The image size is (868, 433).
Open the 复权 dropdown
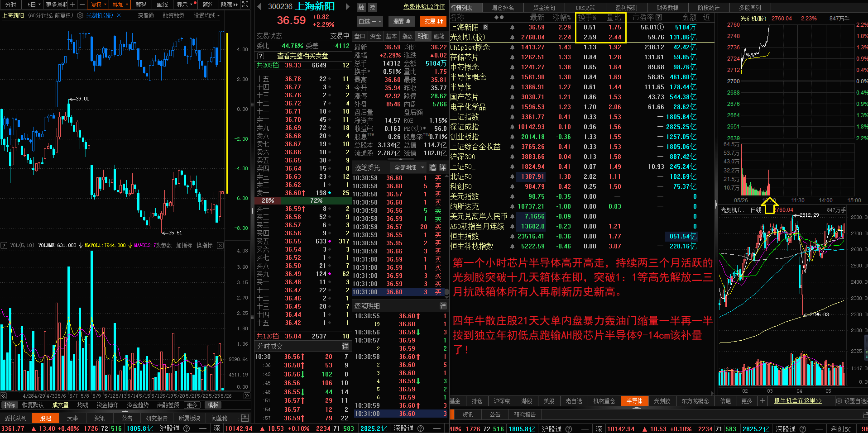(98, 5)
